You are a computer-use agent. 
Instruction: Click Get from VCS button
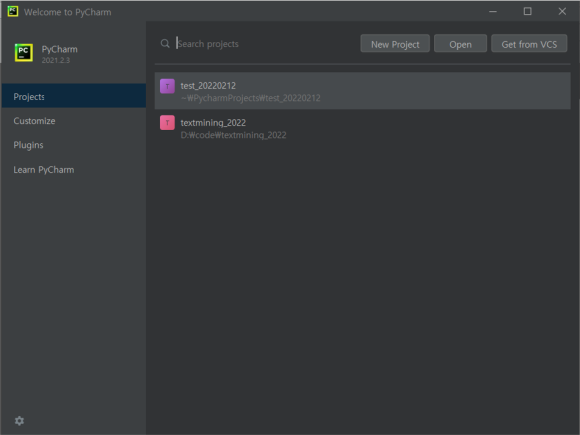(529, 44)
